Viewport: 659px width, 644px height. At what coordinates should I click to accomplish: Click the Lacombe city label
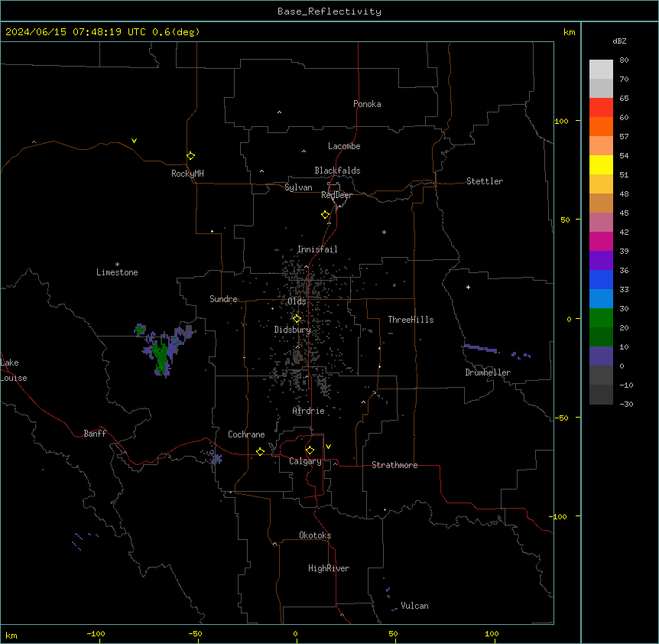point(344,146)
